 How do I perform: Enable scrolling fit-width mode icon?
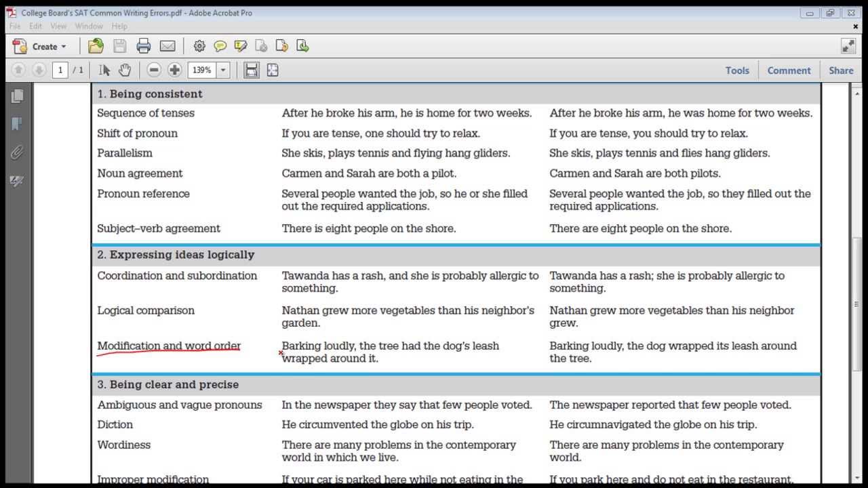tap(252, 70)
